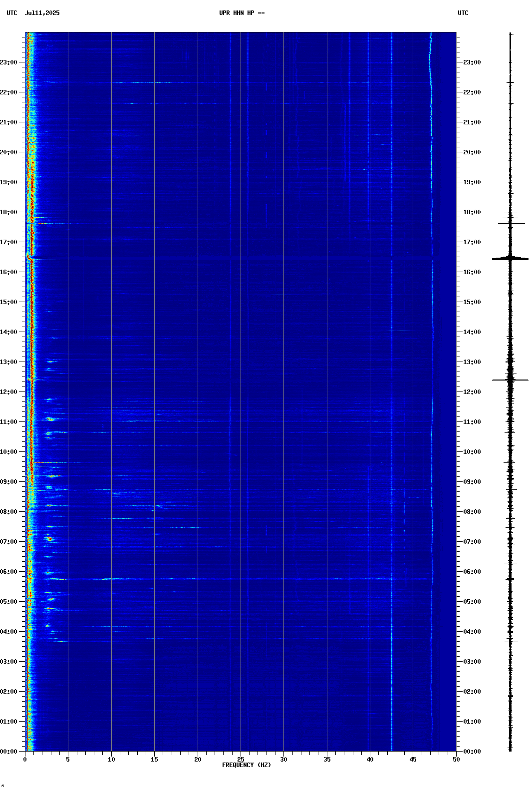Click the left axis 01:00 time label
Viewport: 532px width, 791px height.
8,722
